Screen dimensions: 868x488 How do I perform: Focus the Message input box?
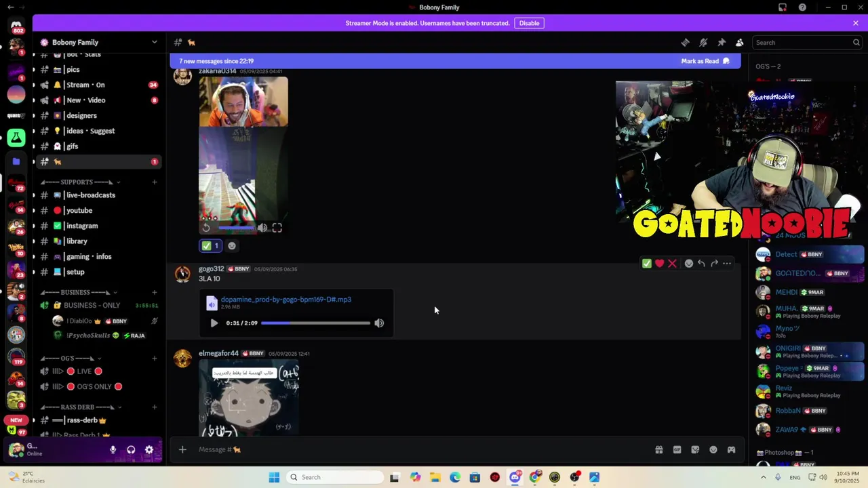coord(420,449)
